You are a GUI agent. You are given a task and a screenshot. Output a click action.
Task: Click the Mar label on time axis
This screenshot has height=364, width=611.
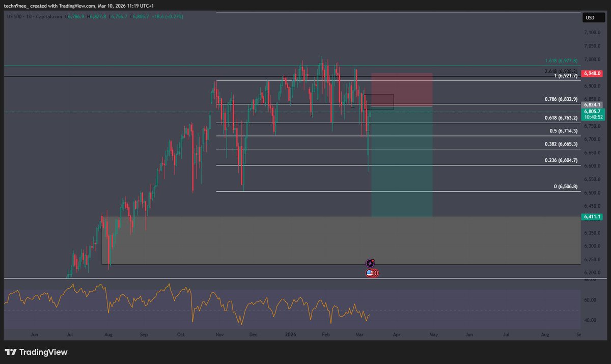(360, 335)
